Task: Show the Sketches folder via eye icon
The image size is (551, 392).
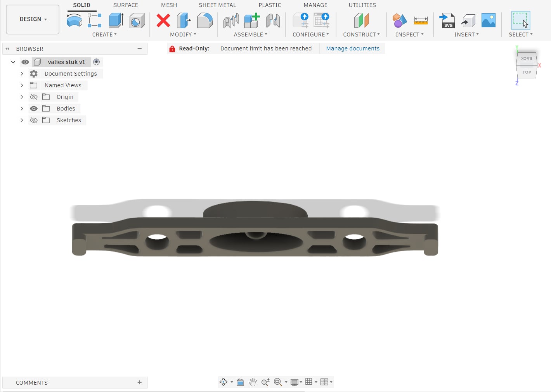Action: [34, 120]
